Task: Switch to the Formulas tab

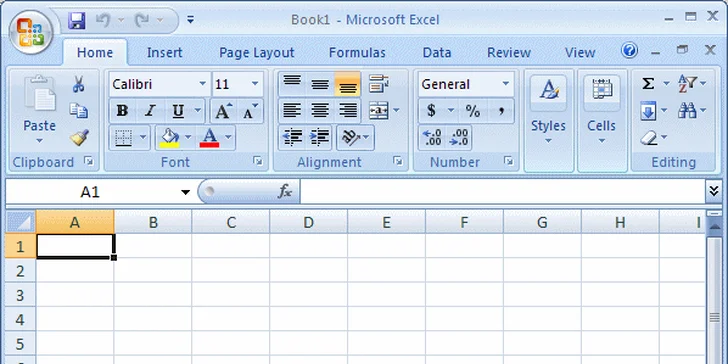Action: pyautogui.click(x=357, y=53)
